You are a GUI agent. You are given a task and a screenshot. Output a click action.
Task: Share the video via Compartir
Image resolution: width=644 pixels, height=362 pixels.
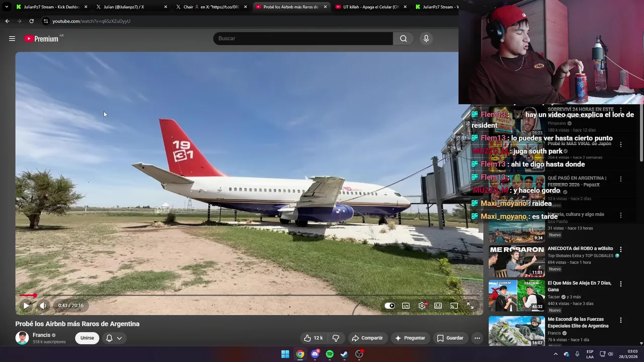(x=367, y=338)
